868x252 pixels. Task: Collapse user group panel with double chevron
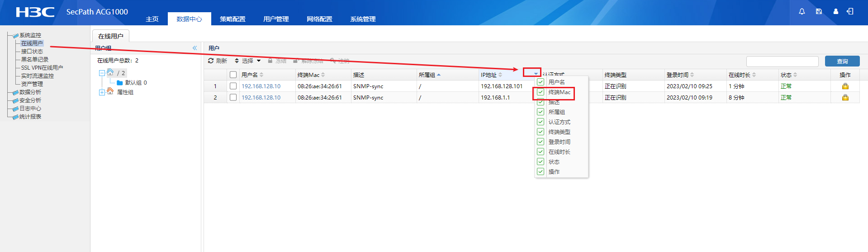pyautogui.click(x=194, y=48)
